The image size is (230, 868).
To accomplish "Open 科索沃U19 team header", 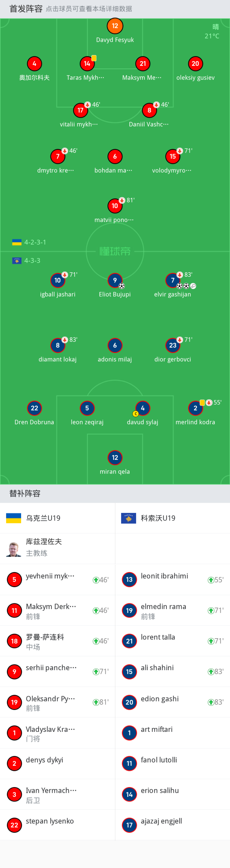I will pyautogui.click(x=173, y=518).
